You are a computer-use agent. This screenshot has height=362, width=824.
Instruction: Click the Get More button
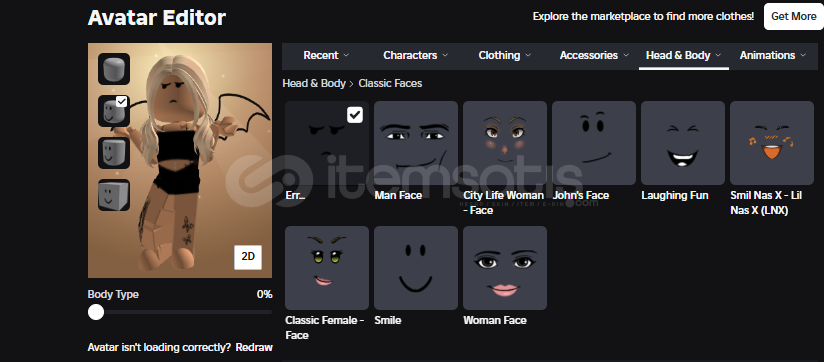794,16
